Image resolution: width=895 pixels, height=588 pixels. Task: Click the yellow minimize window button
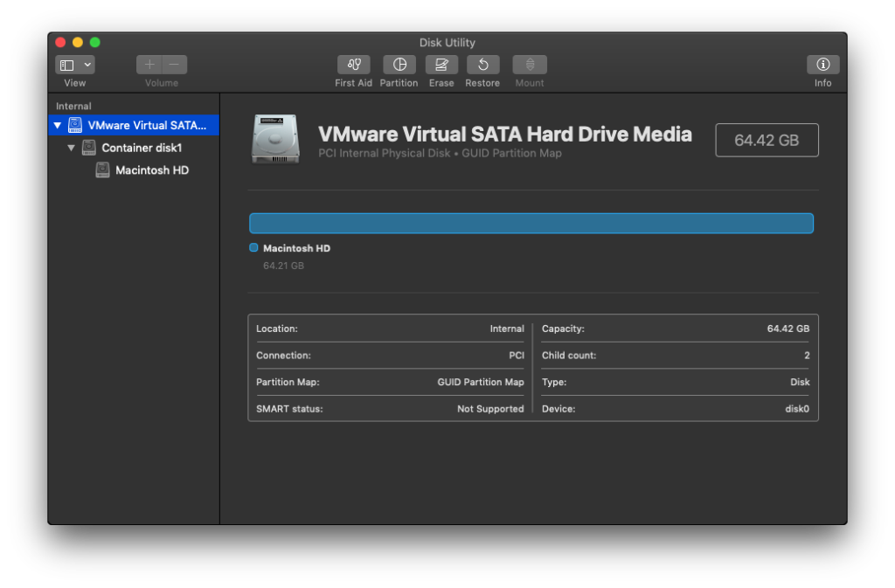pyautogui.click(x=78, y=42)
